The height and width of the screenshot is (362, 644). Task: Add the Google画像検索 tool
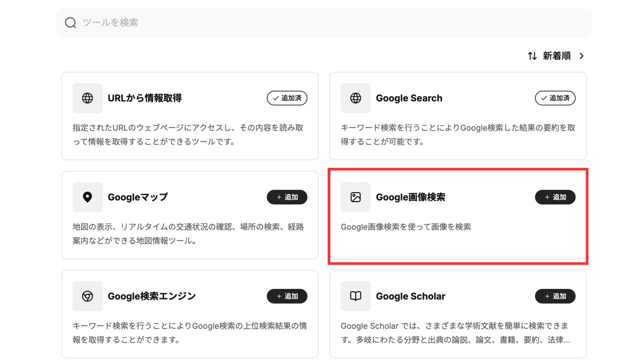pos(555,197)
